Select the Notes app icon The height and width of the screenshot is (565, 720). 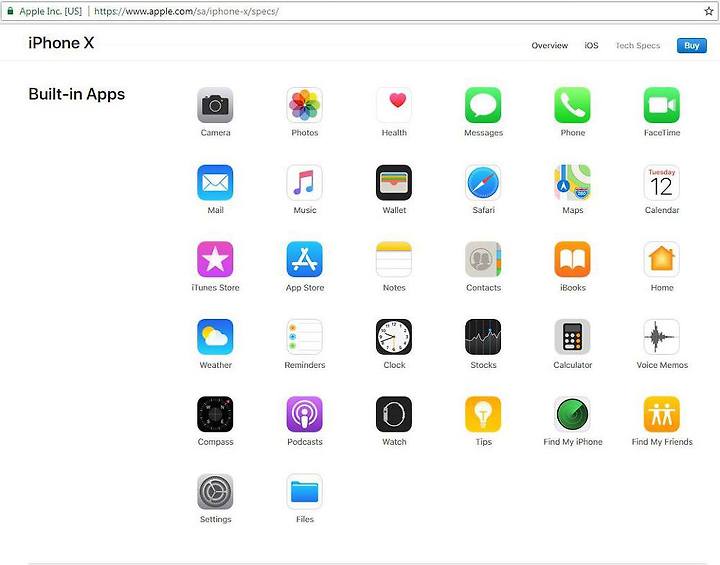point(394,260)
